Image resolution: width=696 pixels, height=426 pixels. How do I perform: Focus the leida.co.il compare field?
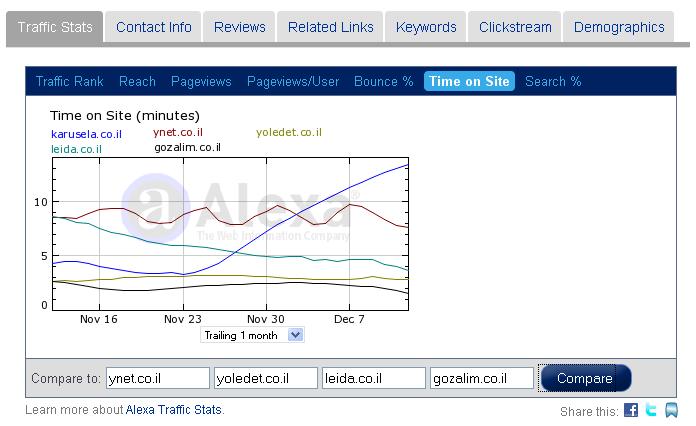pos(374,378)
